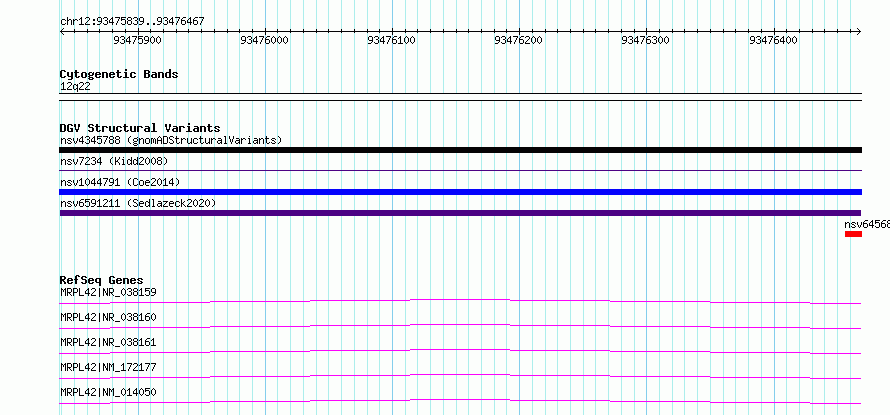Click the magenta MRPL42|NM_172177 transcript line
890x415 pixels.
[460, 376]
